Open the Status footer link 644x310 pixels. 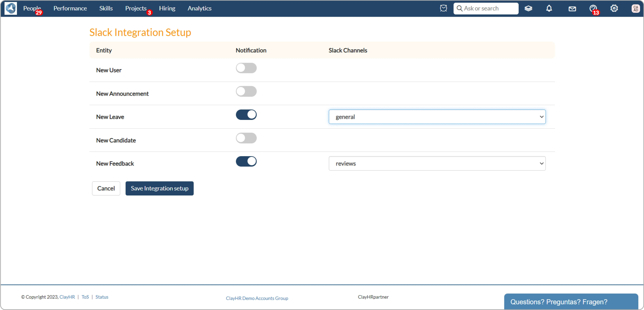pos(102,297)
